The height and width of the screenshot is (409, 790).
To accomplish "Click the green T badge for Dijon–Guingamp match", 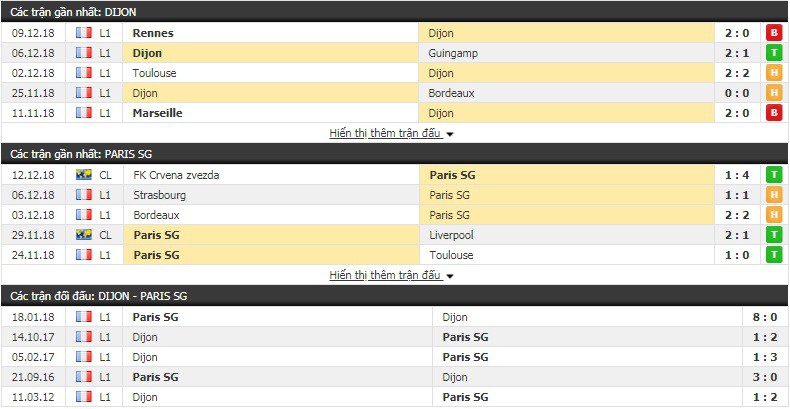I will (773, 53).
